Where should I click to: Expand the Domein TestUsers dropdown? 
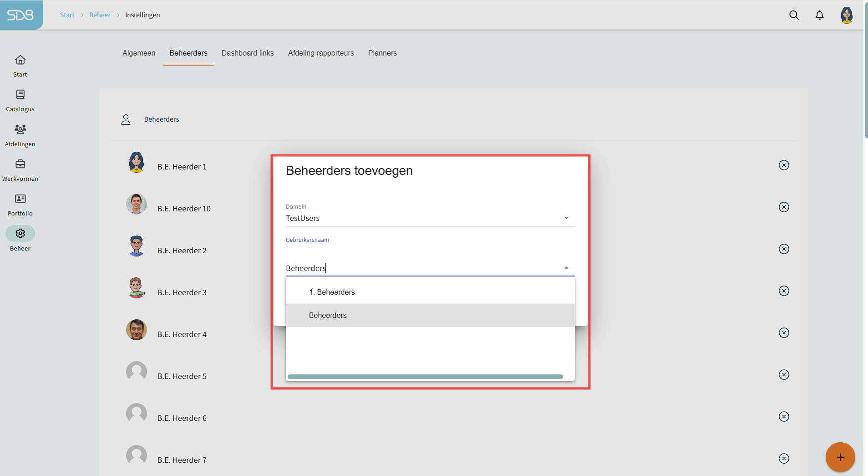pos(566,218)
